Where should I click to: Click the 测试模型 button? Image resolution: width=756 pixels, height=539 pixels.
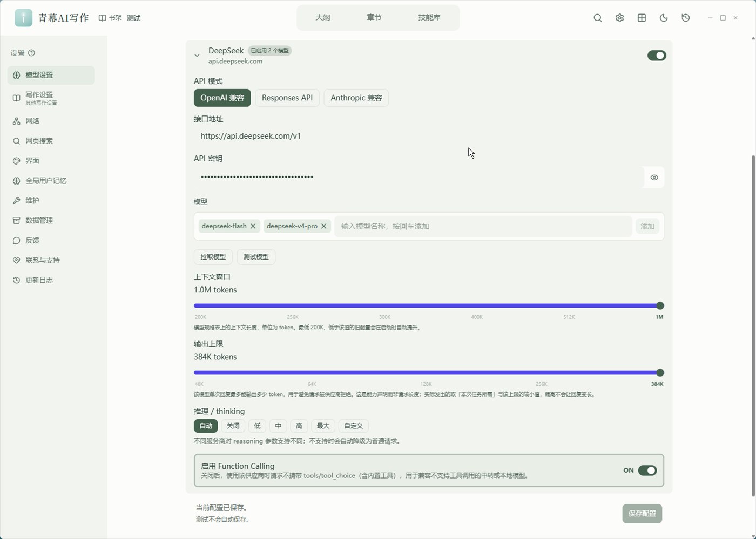point(256,257)
